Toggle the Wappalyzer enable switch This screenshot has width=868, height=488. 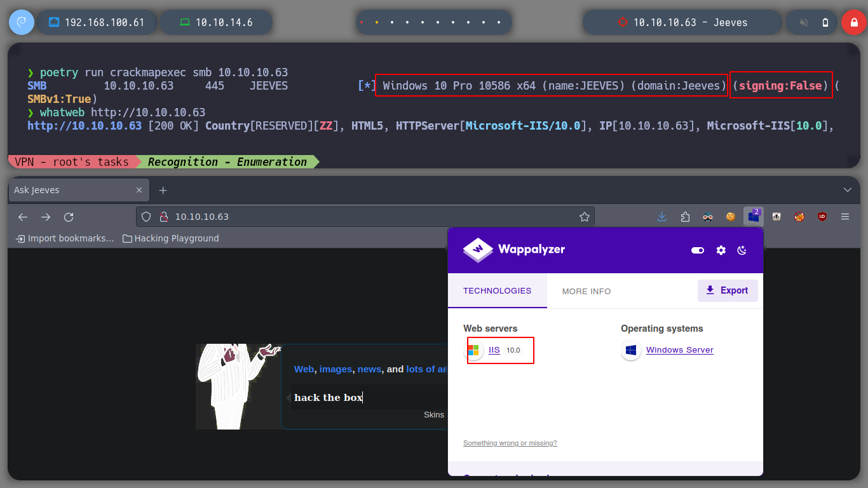698,250
